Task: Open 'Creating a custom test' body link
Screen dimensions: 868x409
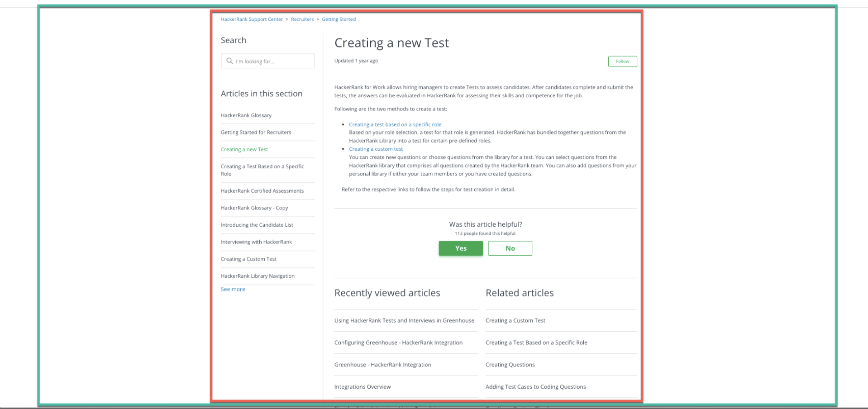Action: tap(376, 149)
